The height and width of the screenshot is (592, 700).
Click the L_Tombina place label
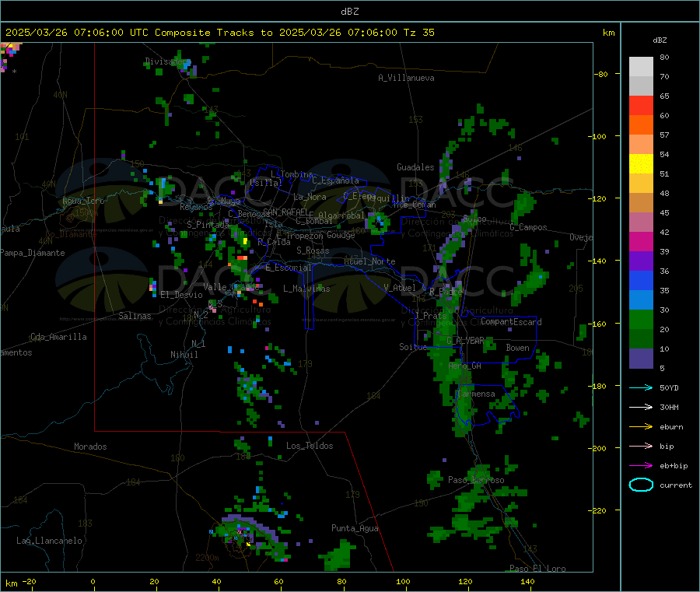(292, 174)
